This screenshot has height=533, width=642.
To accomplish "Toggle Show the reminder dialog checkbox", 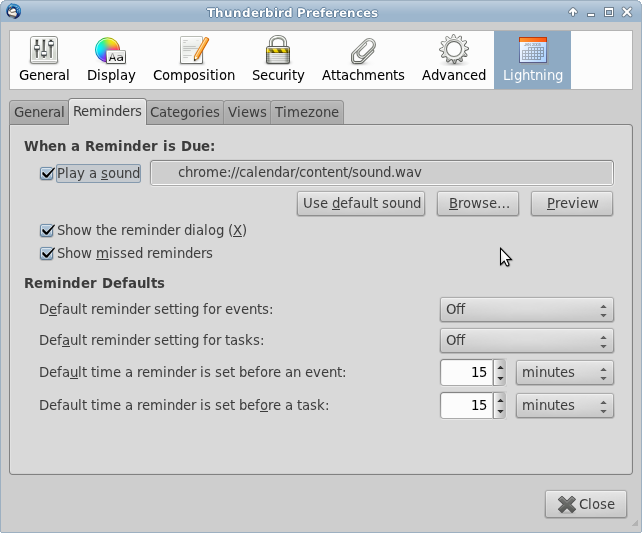I will [x=47, y=230].
